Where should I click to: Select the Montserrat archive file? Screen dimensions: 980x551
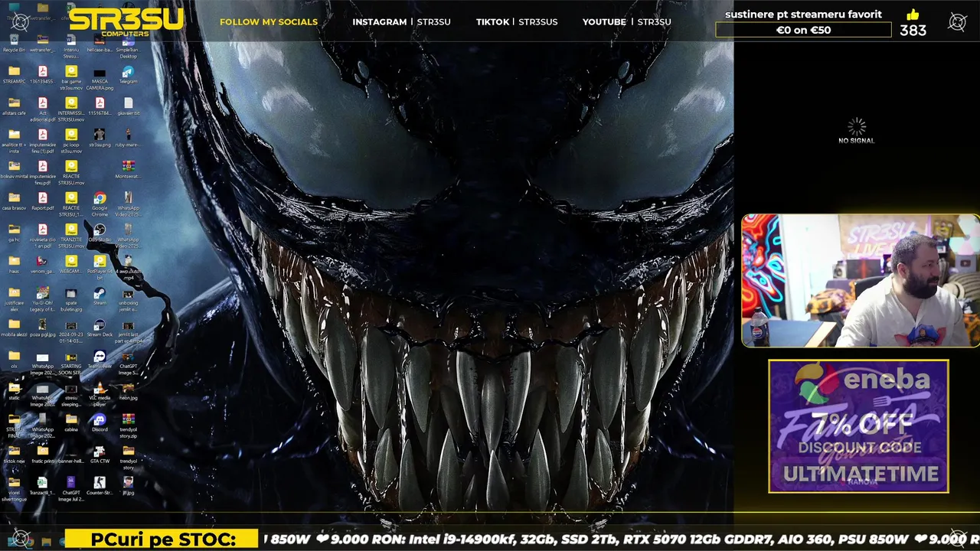pos(128,170)
